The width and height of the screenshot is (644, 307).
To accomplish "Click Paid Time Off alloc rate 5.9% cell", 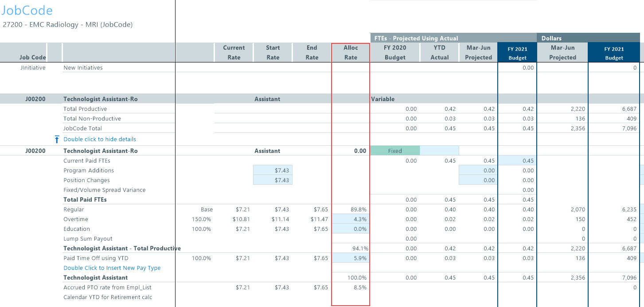I will [350, 258].
